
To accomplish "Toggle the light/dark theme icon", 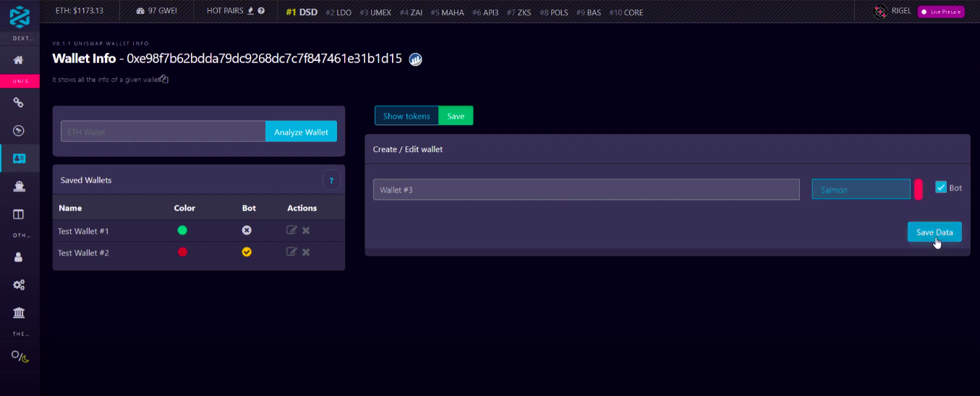I will [x=20, y=356].
